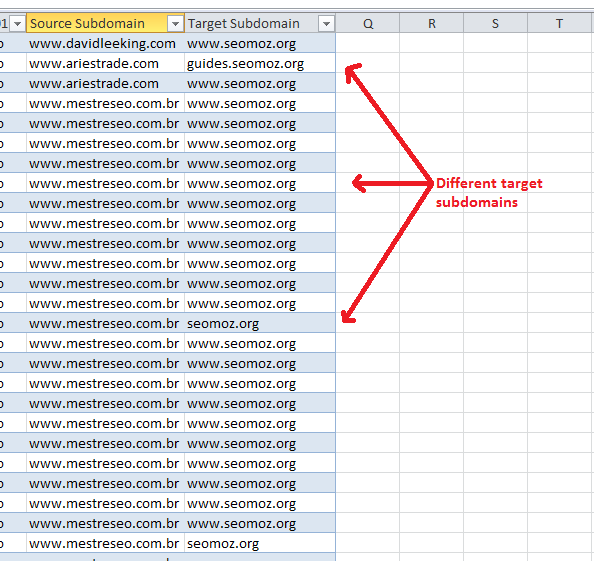Select www.ariestrade.com beside www.seomoz.org
This screenshot has height=561, width=594.
click(x=105, y=83)
